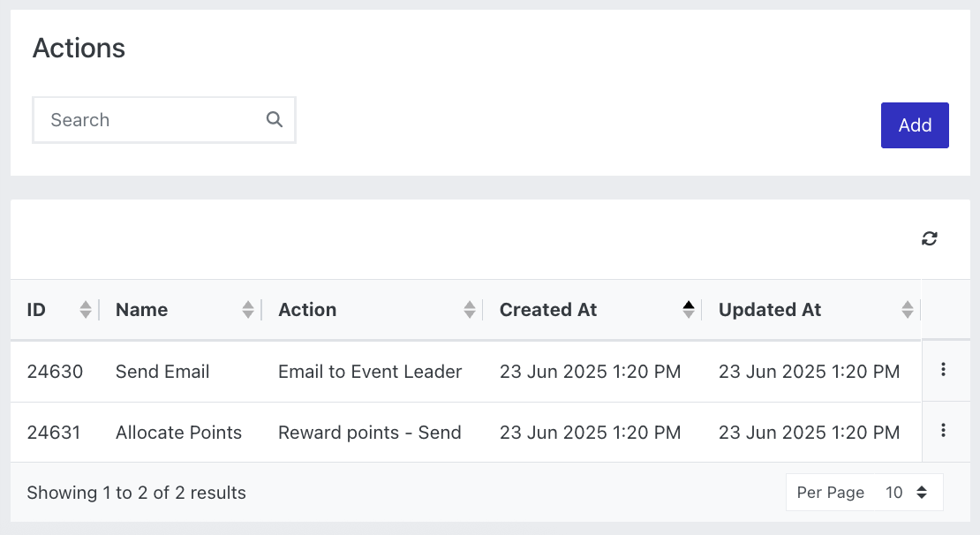Open options menu for Allocate Points row
This screenshot has width=980, height=535.
pos(943,430)
